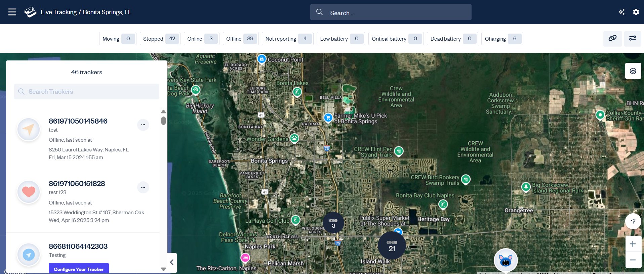Click address 8250 Laurel Lakes Way, Naples

[x=89, y=150]
